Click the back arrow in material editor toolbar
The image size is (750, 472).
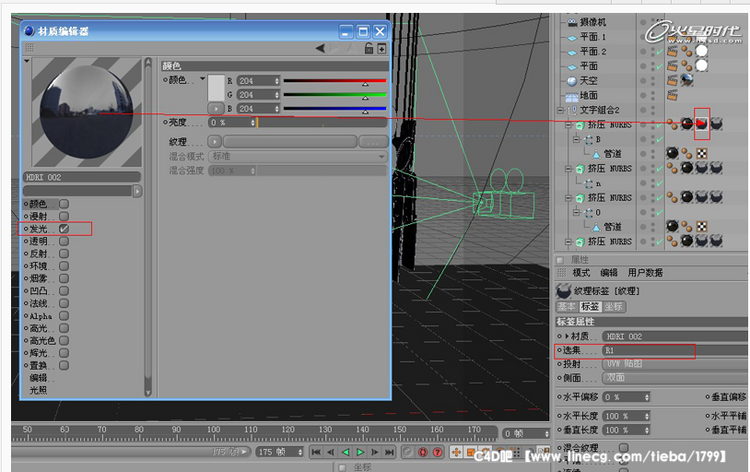click(320, 48)
